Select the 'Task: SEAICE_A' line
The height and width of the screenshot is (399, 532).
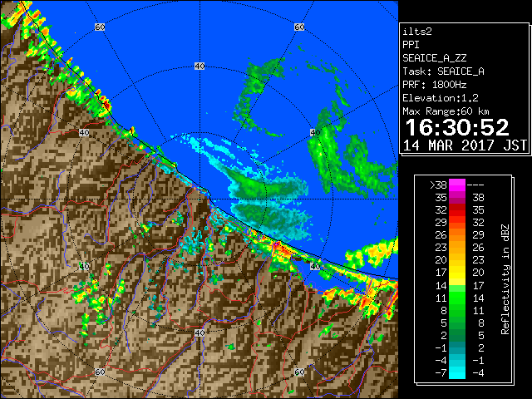443,71
